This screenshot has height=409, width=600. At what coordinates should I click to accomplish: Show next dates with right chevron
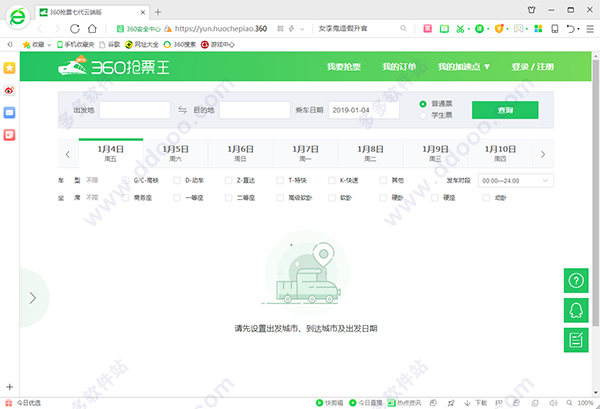(x=543, y=154)
